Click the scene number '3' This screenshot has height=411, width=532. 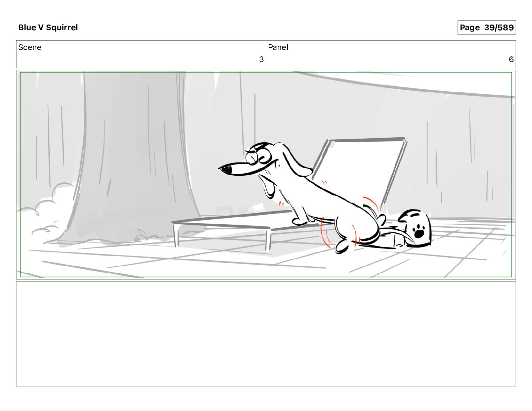(261, 59)
